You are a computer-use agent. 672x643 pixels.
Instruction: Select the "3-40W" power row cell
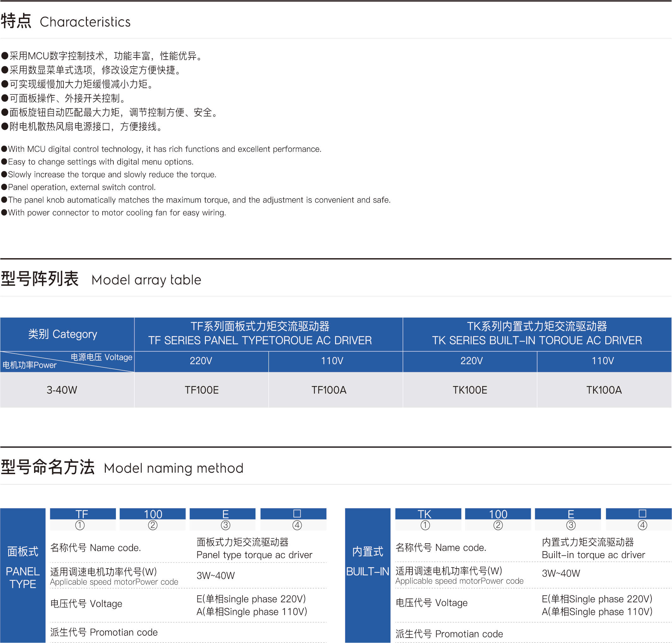pos(67,390)
